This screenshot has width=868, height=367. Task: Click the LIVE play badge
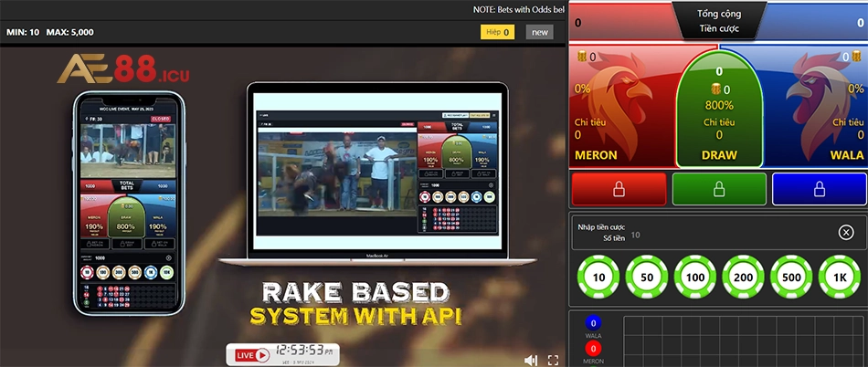coord(252,354)
